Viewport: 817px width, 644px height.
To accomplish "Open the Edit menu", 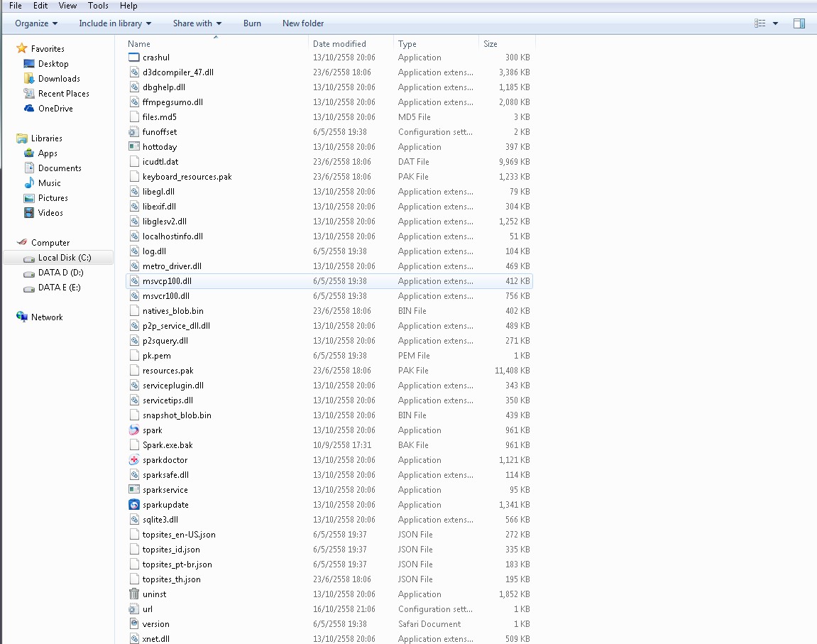I will (40, 6).
